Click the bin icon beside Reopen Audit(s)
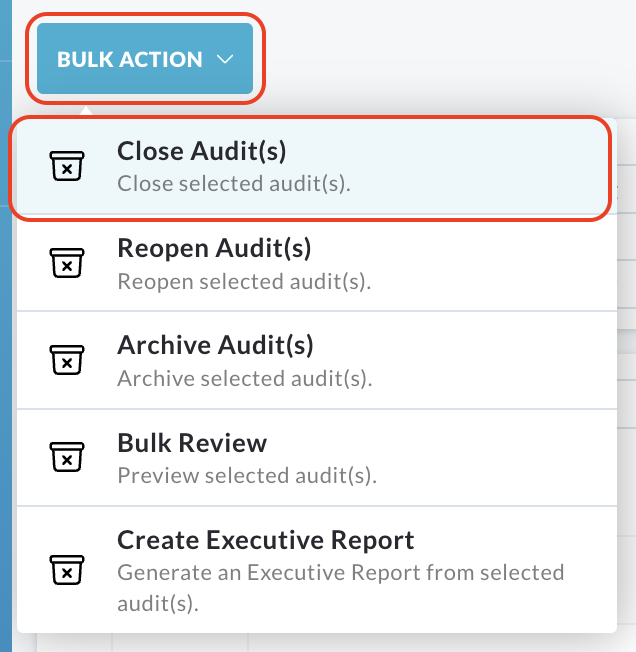 [x=67, y=263]
